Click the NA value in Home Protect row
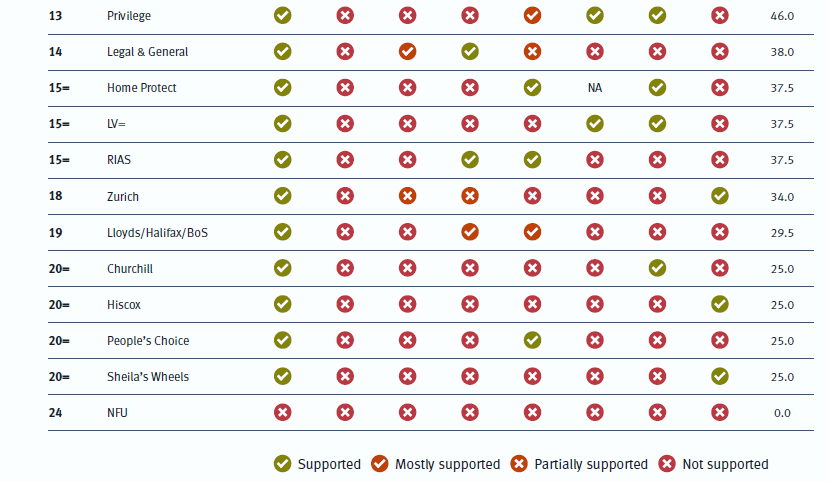Viewport: 828px width, 482px height. coord(595,88)
